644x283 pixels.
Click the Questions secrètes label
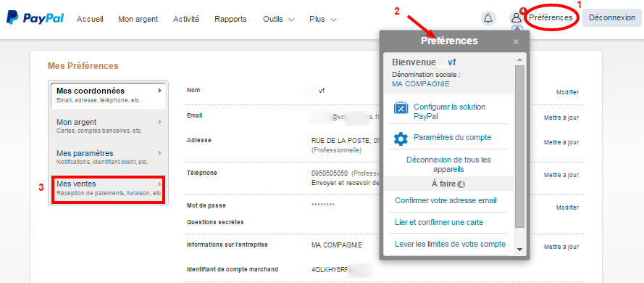[x=215, y=222]
